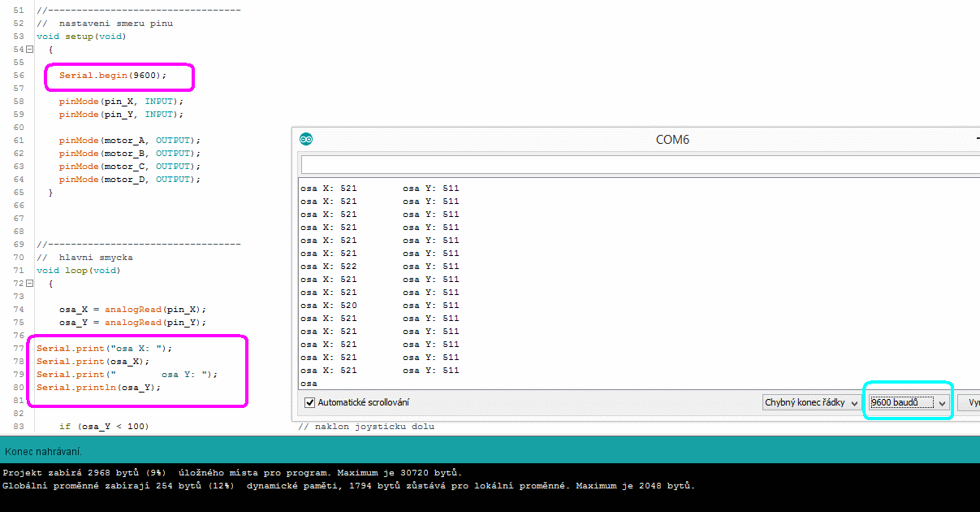Collapse the setup function fold marker
This screenshot has height=512, width=980.
point(29,50)
